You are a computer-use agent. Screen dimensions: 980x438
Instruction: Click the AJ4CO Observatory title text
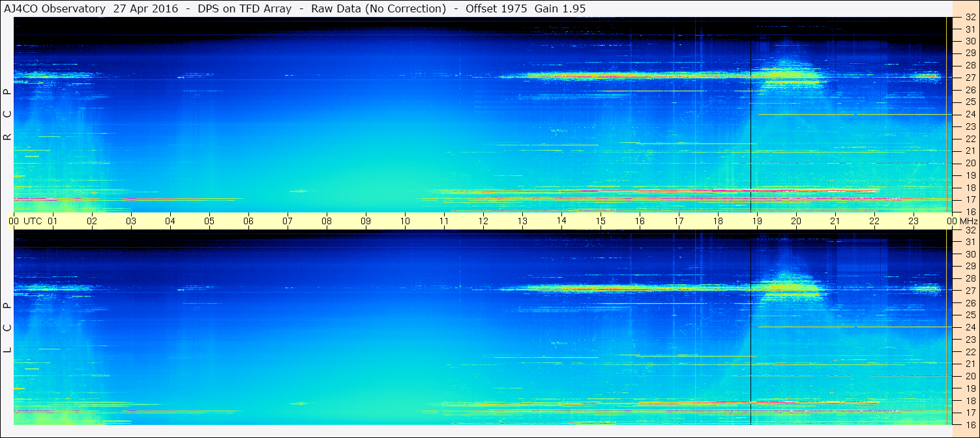[x=54, y=8]
